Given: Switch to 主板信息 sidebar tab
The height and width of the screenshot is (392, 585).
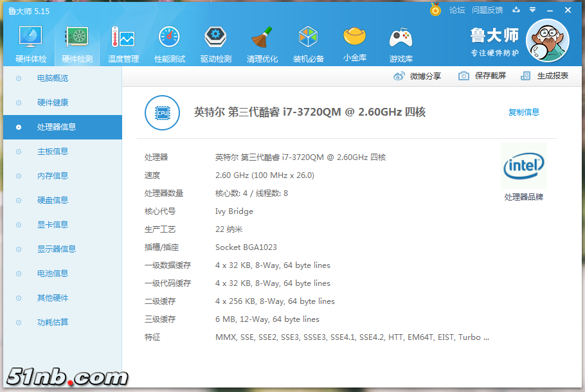Looking at the screenshot, I should (53, 152).
